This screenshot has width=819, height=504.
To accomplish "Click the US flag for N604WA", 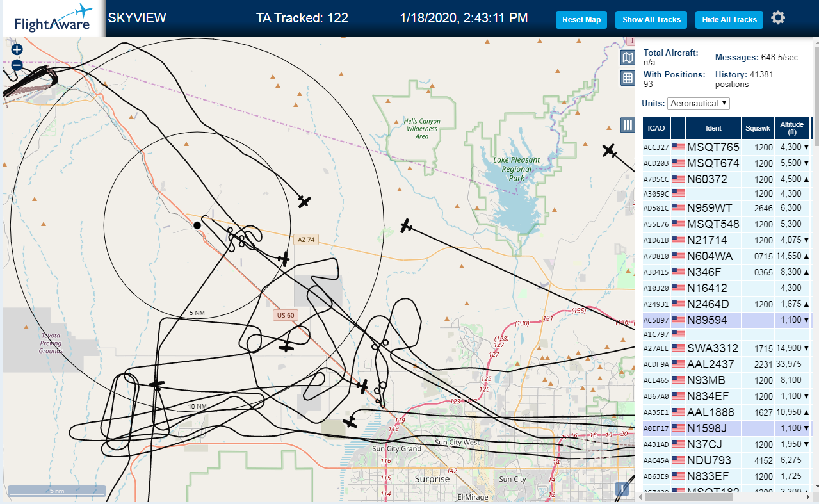I will (x=678, y=256).
